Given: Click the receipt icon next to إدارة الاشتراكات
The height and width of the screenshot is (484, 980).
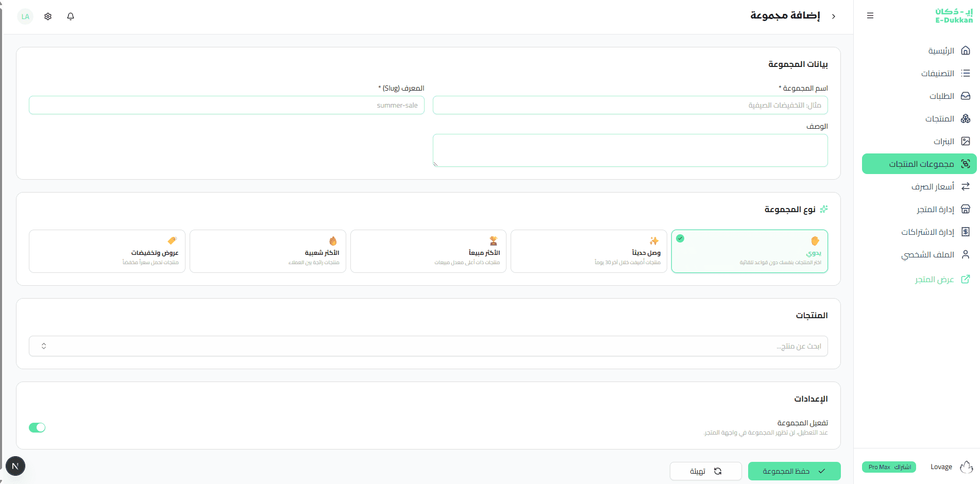Looking at the screenshot, I should coord(966,232).
